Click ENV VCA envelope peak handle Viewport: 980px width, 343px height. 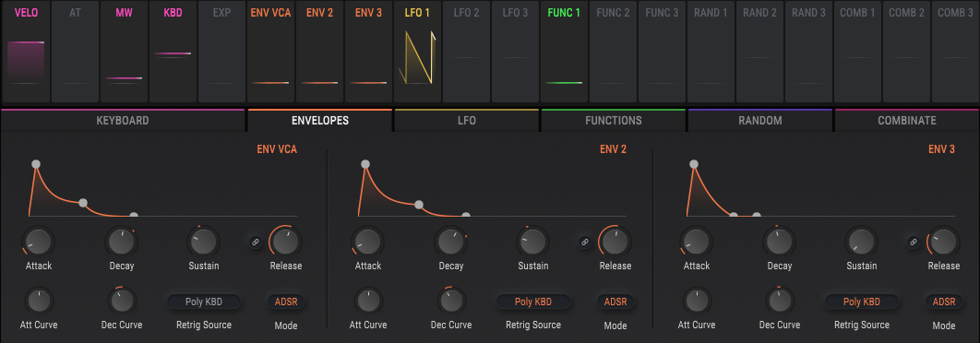point(36,164)
